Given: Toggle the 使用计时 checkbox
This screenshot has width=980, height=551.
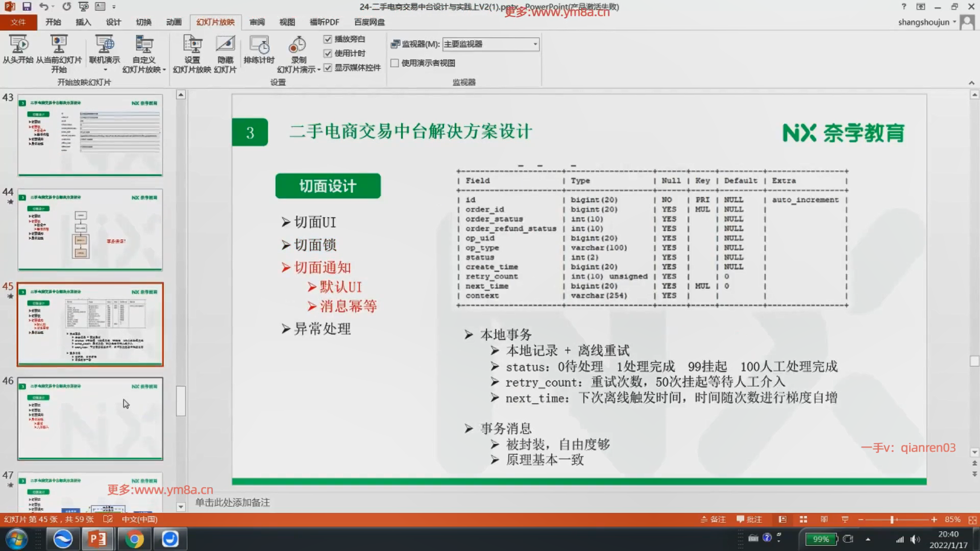Looking at the screenshot, I should [x=328, y=54].
